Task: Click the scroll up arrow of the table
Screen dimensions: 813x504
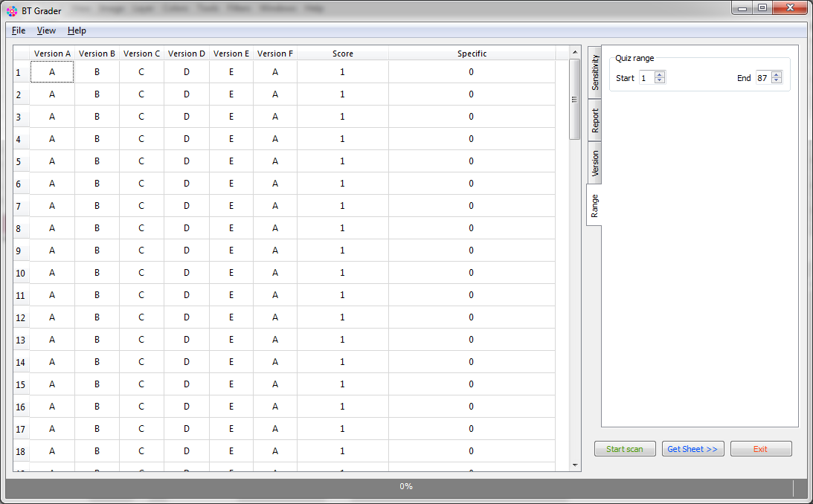Action: [x=574, y=52]
